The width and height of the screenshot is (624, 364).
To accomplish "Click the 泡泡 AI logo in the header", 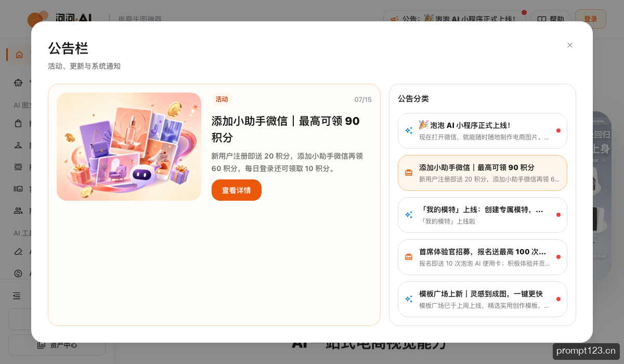I will (60, 19).
